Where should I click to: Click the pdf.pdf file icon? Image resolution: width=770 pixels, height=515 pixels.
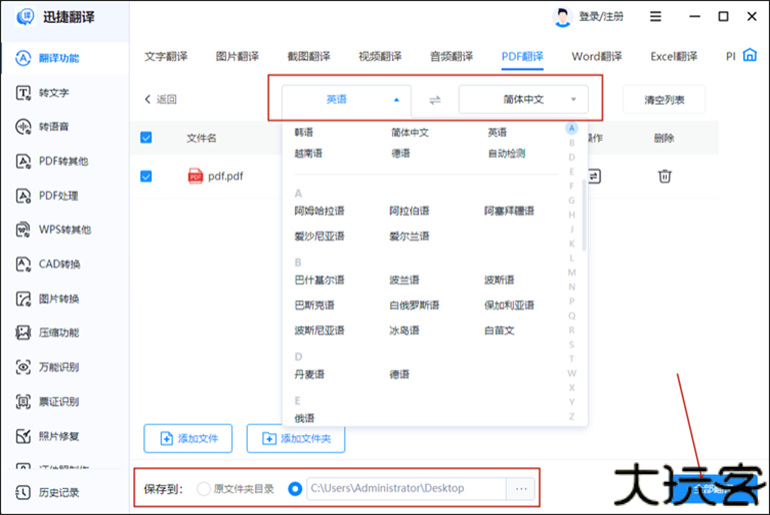tap(195, 176)
